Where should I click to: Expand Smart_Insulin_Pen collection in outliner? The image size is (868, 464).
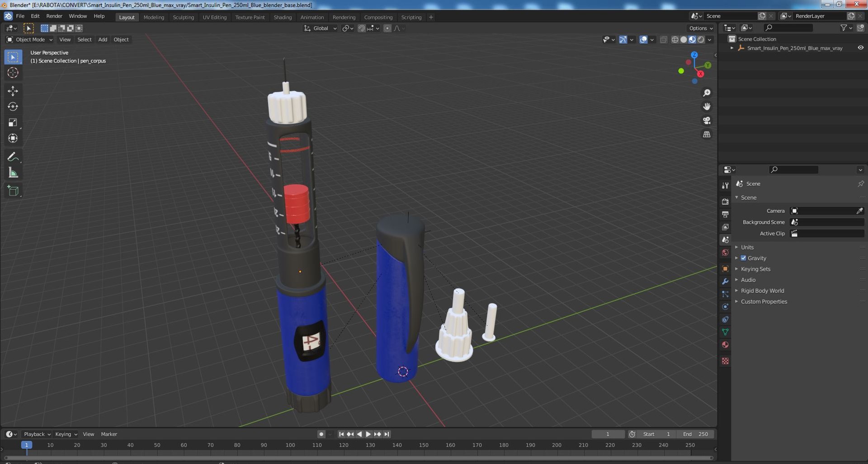[x=732, y=48]
